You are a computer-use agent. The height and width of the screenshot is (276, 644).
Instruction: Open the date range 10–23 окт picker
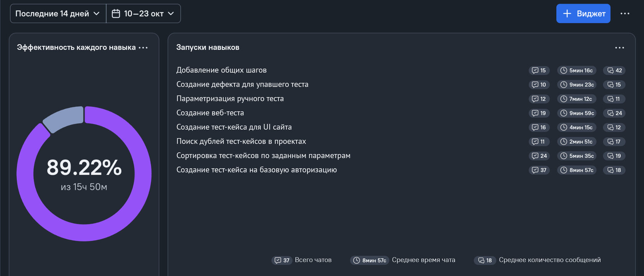tap(143, 14)
